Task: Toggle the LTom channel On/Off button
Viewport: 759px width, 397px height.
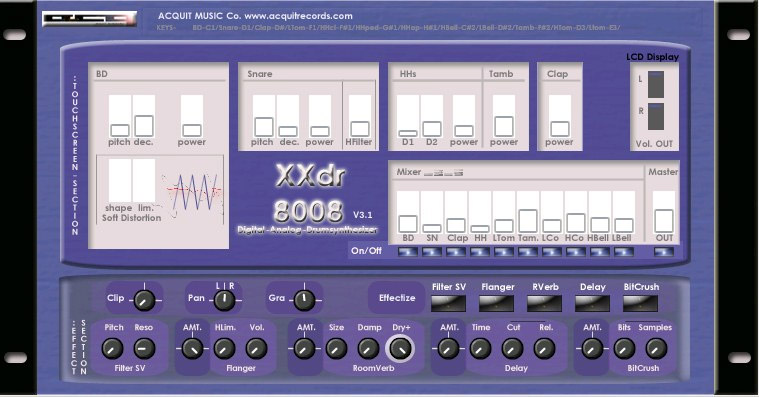Action: click(504, 251)
